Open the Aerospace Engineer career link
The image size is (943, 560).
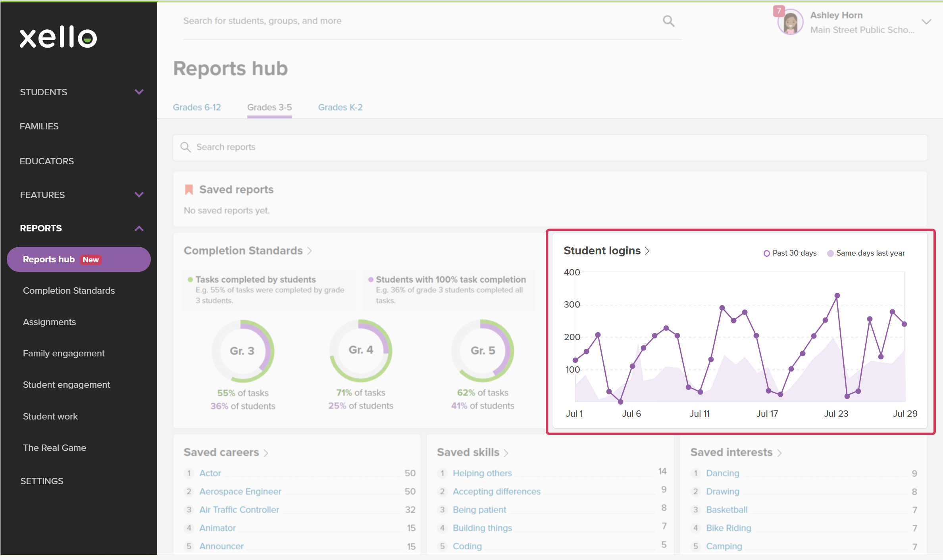coord(240,491)
